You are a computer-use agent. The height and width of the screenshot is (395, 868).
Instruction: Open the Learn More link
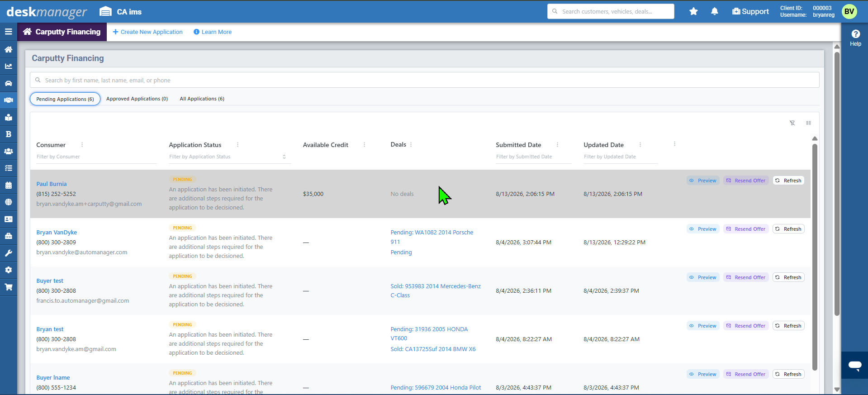click(213, 32)
